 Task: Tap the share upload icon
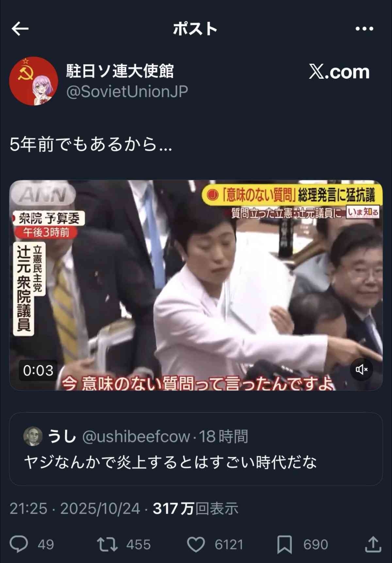pyautogui.click(x=373, y=544)
